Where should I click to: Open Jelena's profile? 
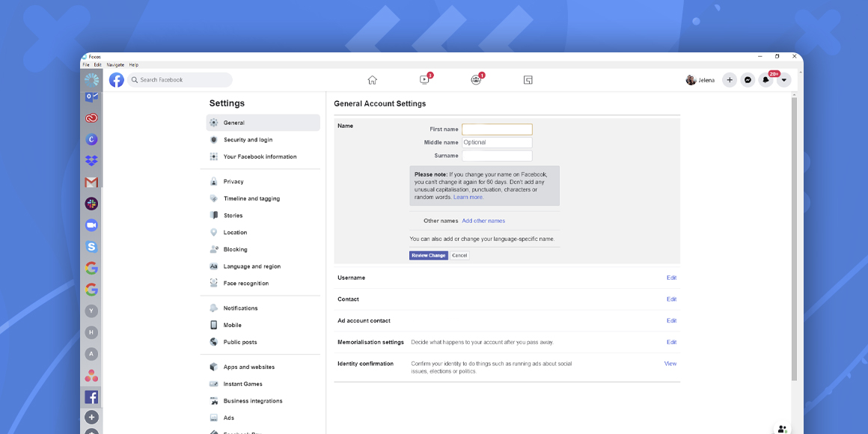pyautogui.click(x=700, y=80)
